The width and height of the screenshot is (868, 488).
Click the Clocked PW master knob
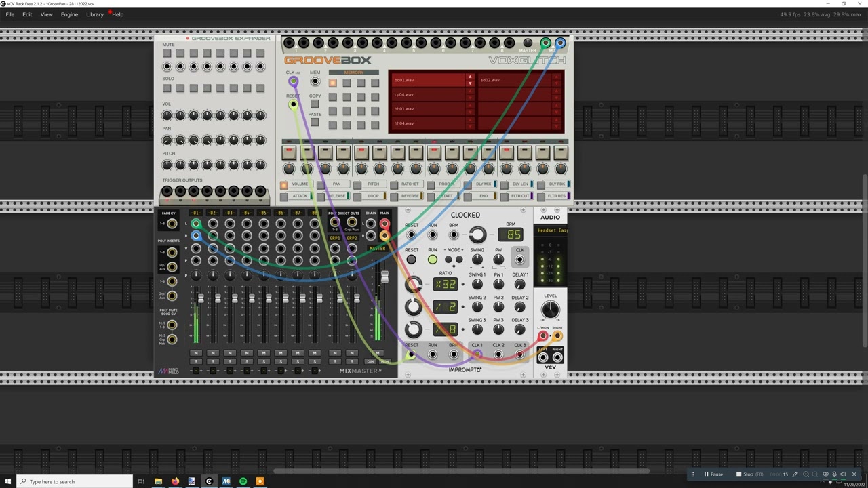tap(498, 260)
